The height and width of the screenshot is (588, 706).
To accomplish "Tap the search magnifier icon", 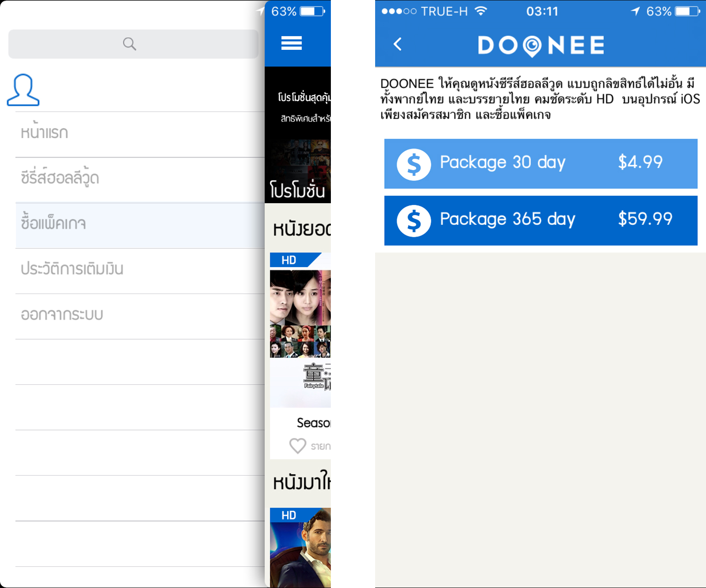I will 129,44.
